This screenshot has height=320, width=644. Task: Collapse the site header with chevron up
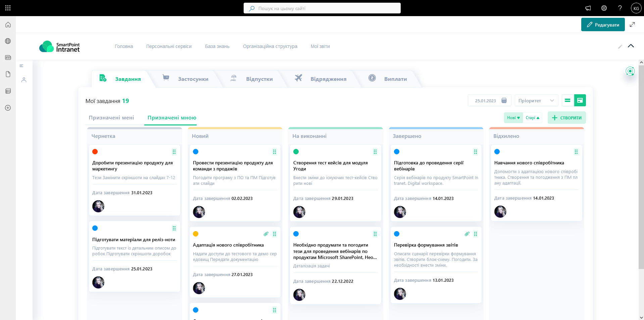[631, 46]
